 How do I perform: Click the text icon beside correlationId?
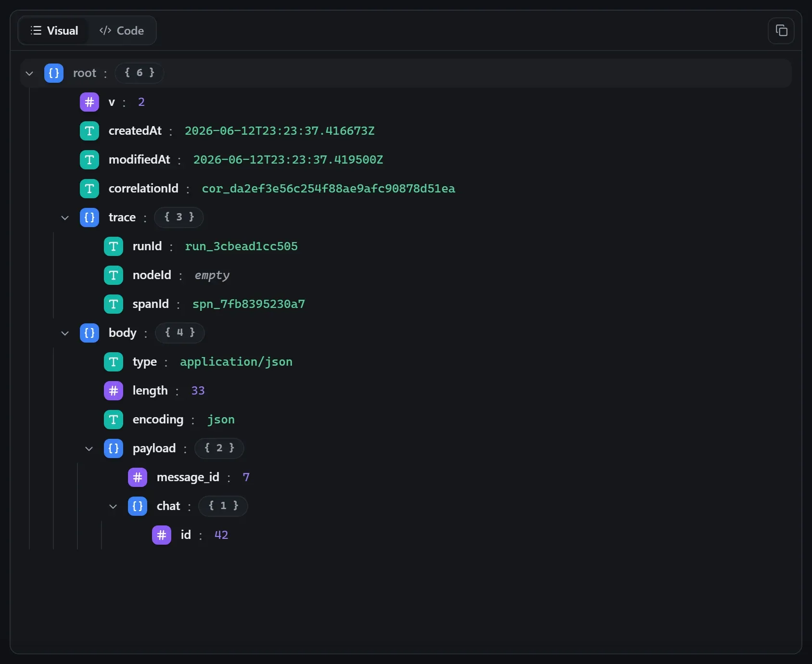point(89,189)
